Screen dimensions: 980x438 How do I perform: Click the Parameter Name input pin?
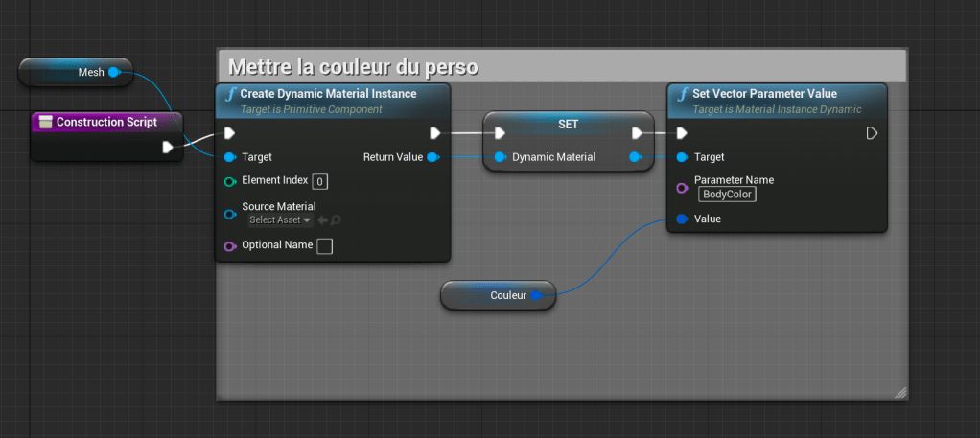pyautogui.click(x=682, y=188)
